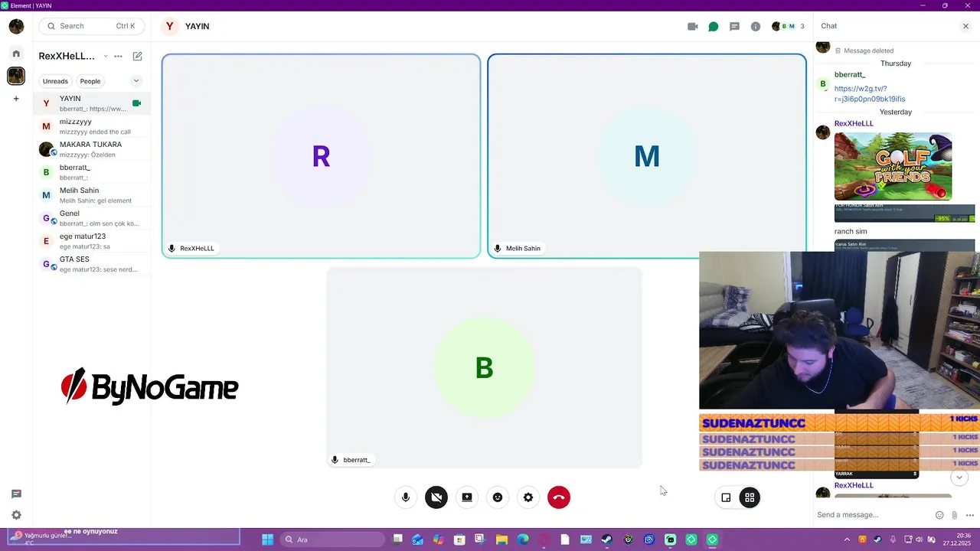Open the w2g.tv link from bberratt_
The height and width of the screenshot is (551, 980).
(870, 93)
